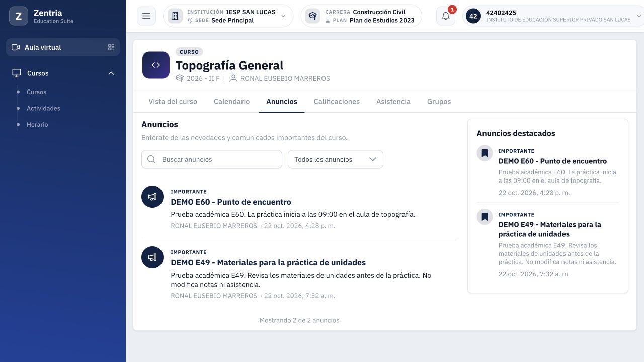Screen dimensions: 644x362
Task: Click the bookmark icon for DEMO E49 in Anuncios destacados
Action: [485, 217]
